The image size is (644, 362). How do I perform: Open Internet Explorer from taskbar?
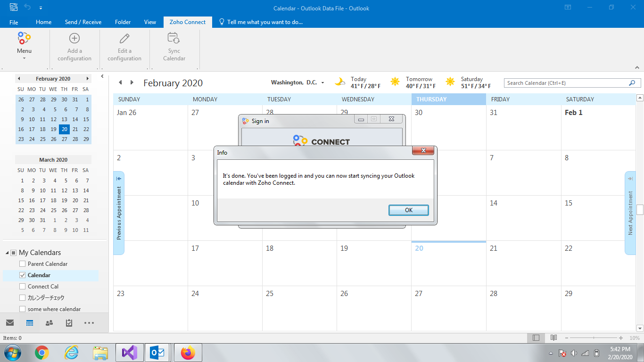tap(71, 353)
